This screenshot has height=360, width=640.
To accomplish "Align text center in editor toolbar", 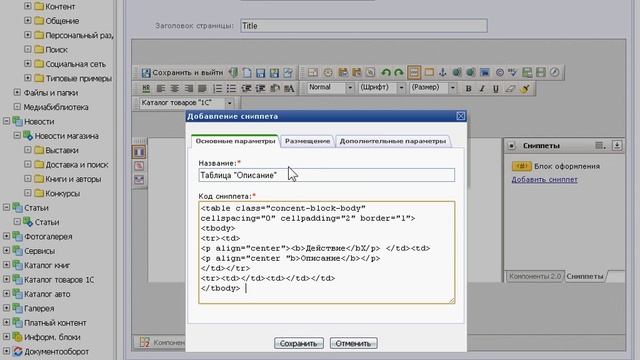I will coord(175,88).
